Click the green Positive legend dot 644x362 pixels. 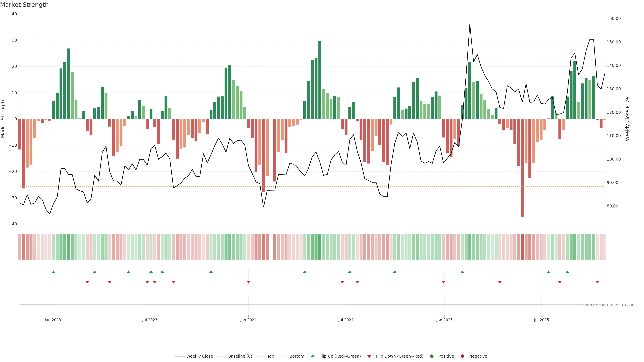point(432,356)
